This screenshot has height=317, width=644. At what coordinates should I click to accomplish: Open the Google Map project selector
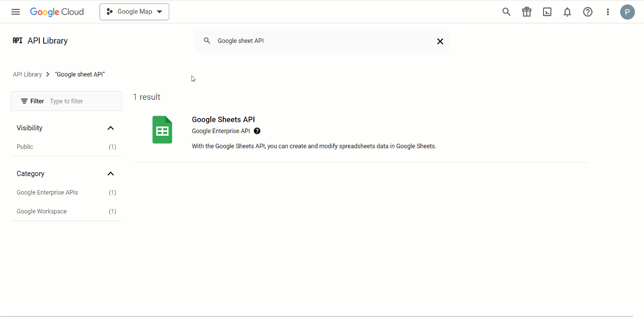134,12
